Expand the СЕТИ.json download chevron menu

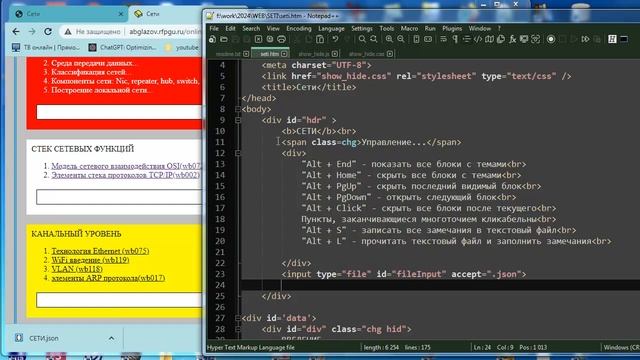(111, 338)
